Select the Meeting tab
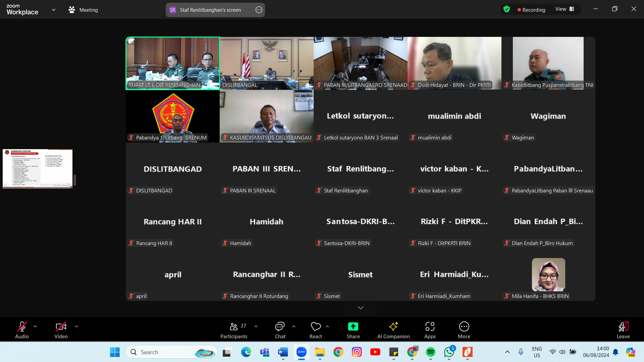 point(83,10)
